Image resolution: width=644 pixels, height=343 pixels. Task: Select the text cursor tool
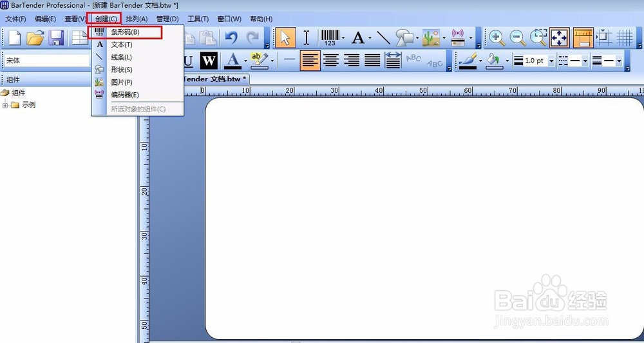[307, 38]
